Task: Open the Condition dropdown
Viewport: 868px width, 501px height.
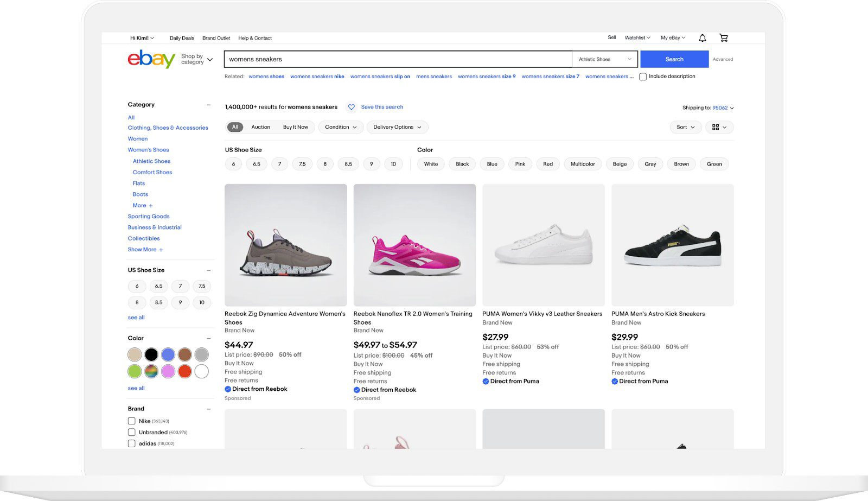Action: (x=340, y=126)
